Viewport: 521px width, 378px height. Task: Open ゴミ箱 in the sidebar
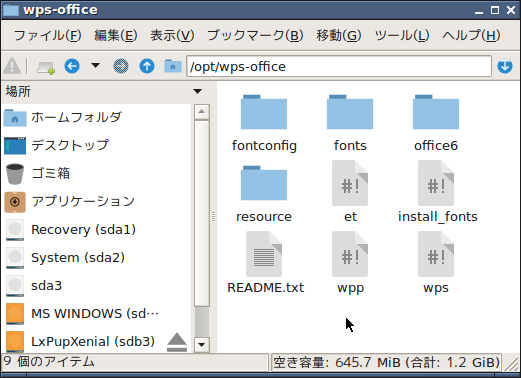point(96,174)
